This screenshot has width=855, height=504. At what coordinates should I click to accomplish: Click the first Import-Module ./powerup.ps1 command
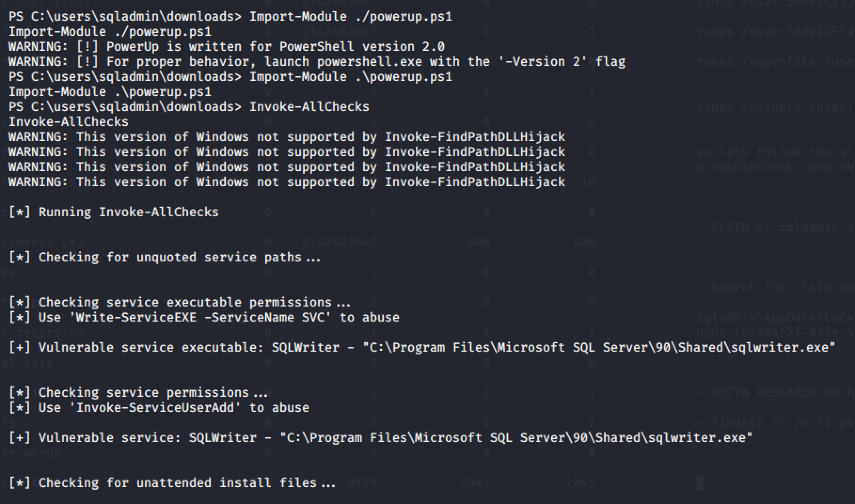350,16
